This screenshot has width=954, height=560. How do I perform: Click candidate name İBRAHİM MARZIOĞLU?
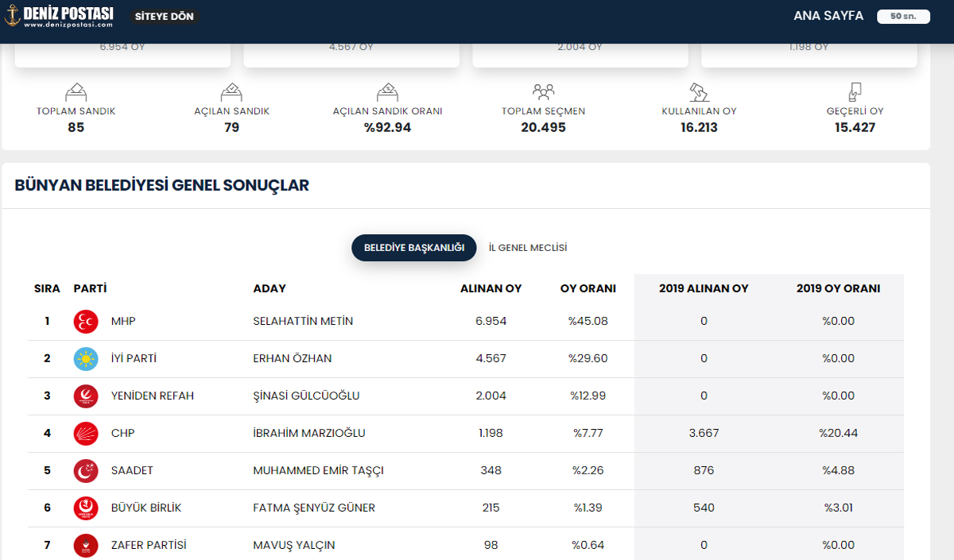pyautogui.click(x=309, y=433)
